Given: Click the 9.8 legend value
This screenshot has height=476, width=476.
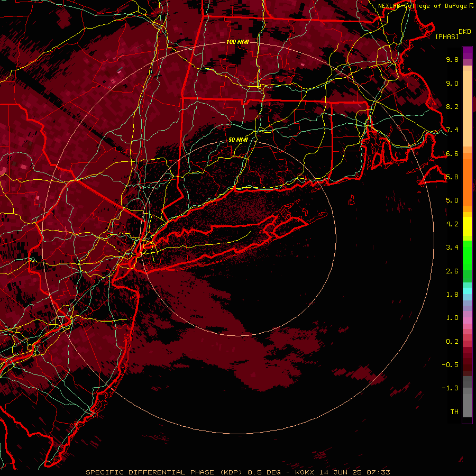Looking at the screenshot, I should point(452,59).
